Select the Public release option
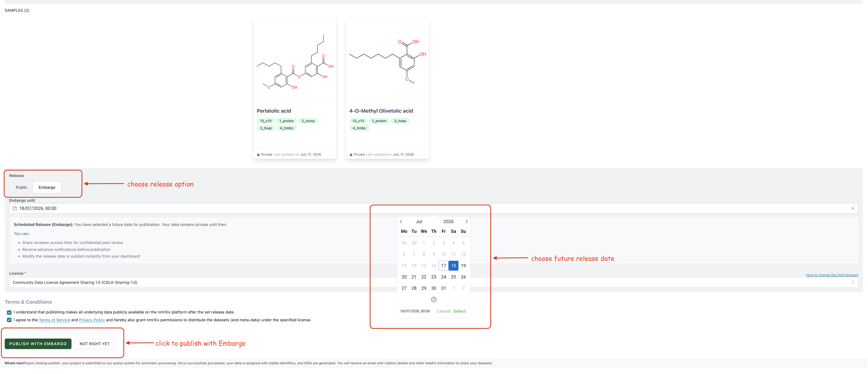 22,187
